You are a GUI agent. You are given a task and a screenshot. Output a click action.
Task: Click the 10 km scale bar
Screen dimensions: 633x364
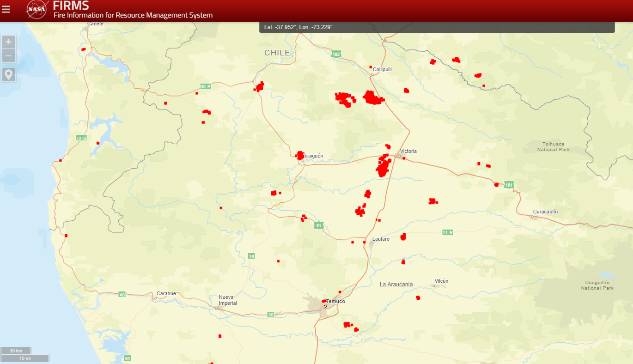[16, 351]
